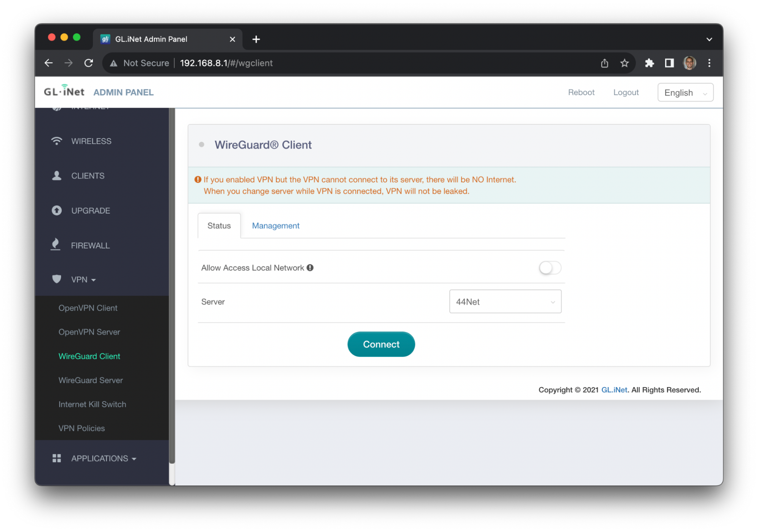Select the 44Net server dropdown
The image size is (758, 532).
coord(505,302)
